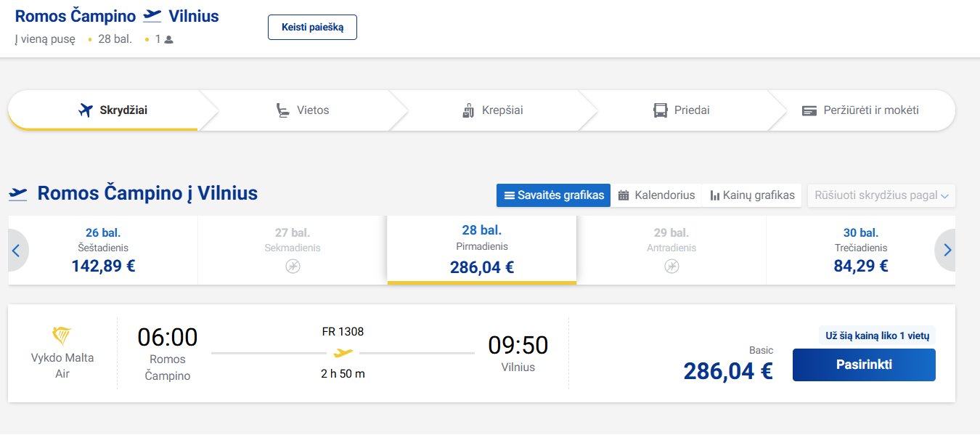
Task: Click the airplane icon in the Skrydžiai step
Action: 86,110
